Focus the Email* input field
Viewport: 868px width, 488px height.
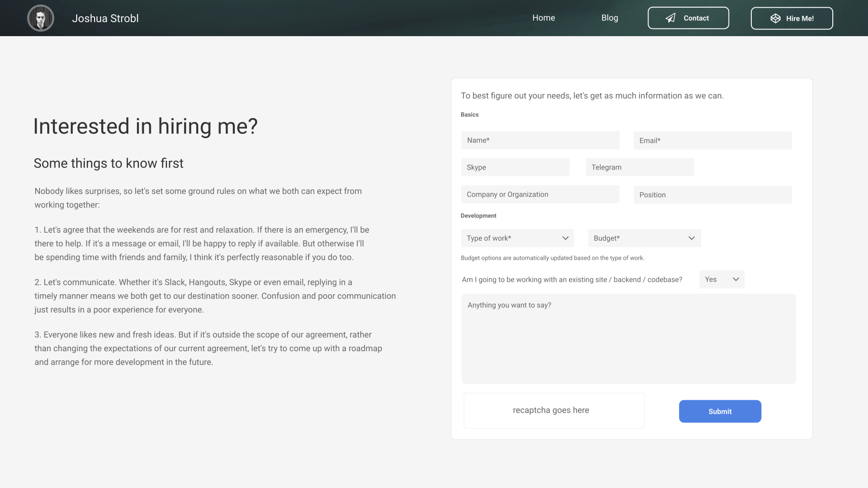[x=713, y=141]
